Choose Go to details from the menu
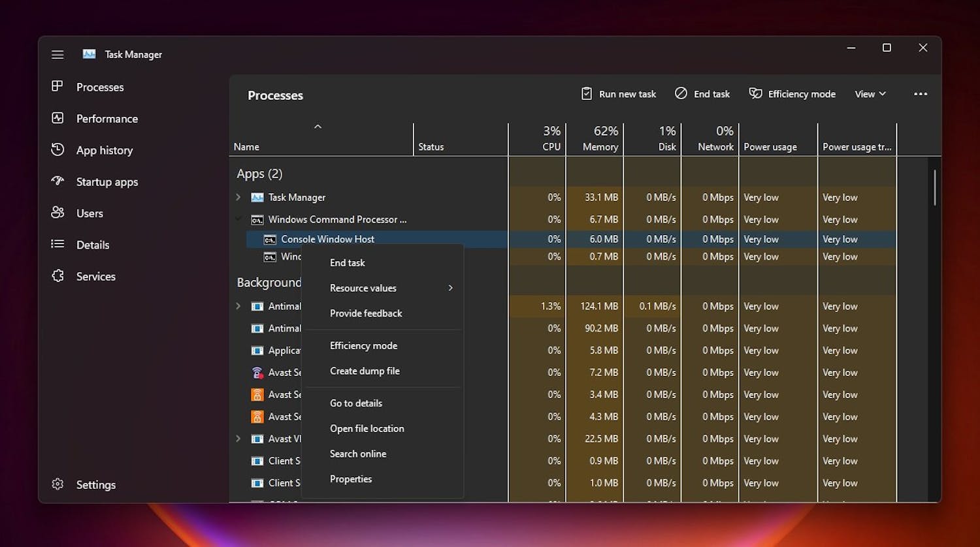980x547 pixels. pyautogui.click(x=356, y=403)
